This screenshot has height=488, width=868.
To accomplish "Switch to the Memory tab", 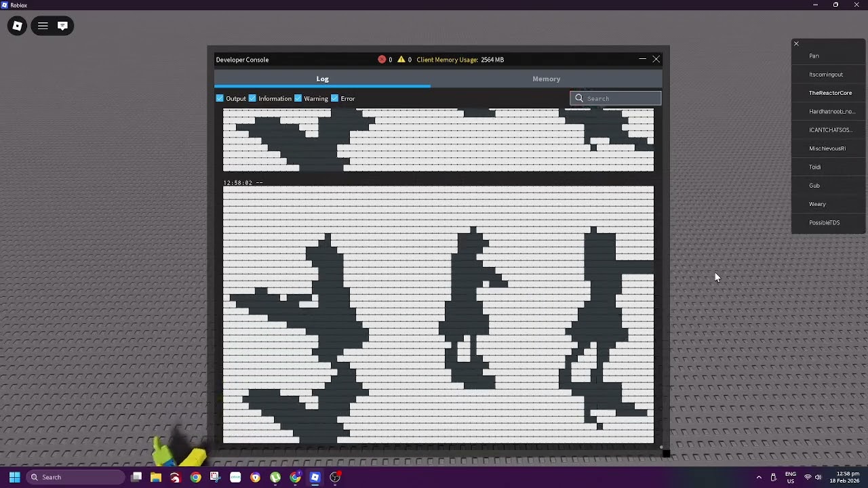I will point(546,79).
